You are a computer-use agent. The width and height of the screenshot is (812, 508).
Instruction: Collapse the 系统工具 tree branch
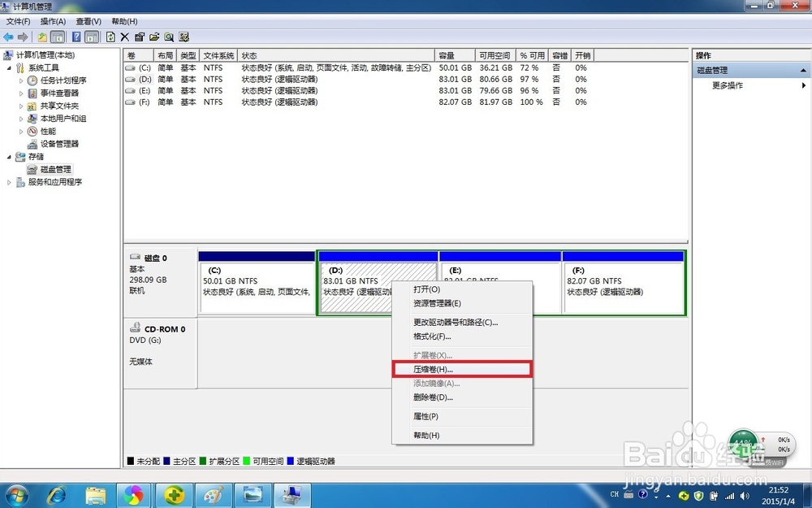click(8, 67)
